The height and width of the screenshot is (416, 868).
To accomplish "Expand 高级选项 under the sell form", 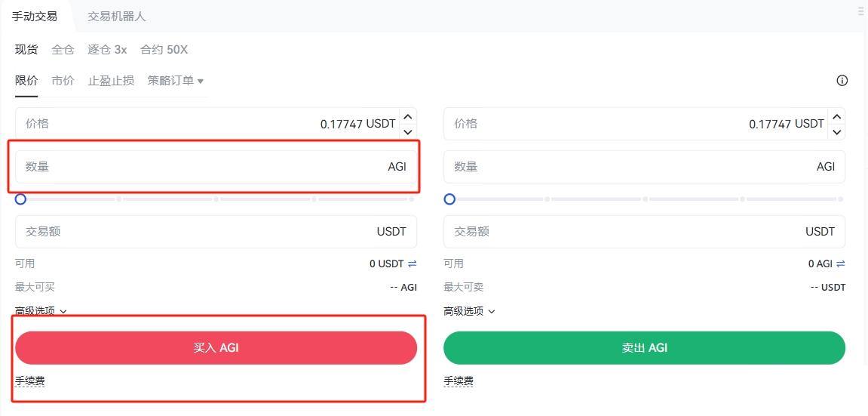I will click(469, 311).
